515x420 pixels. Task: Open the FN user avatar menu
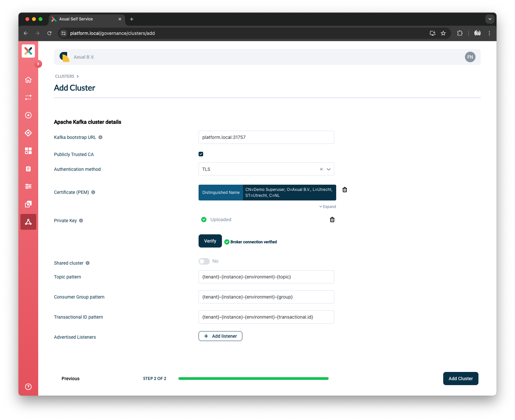(470, 57)
